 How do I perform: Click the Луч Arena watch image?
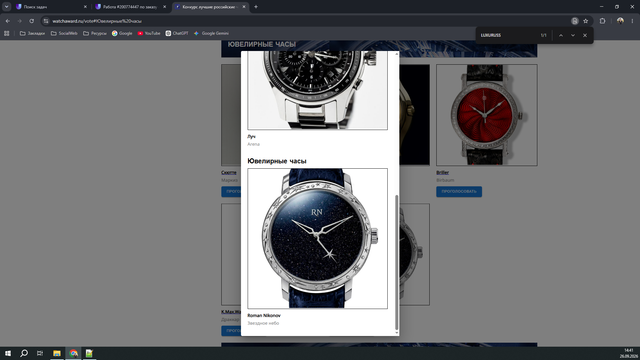pyautogui.click(x=317, y=90)
